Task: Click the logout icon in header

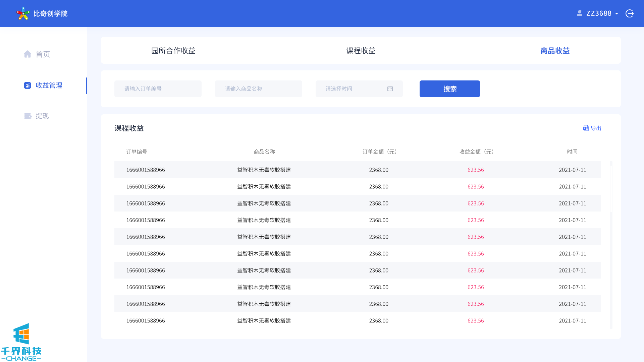Action: click(630, 13)
